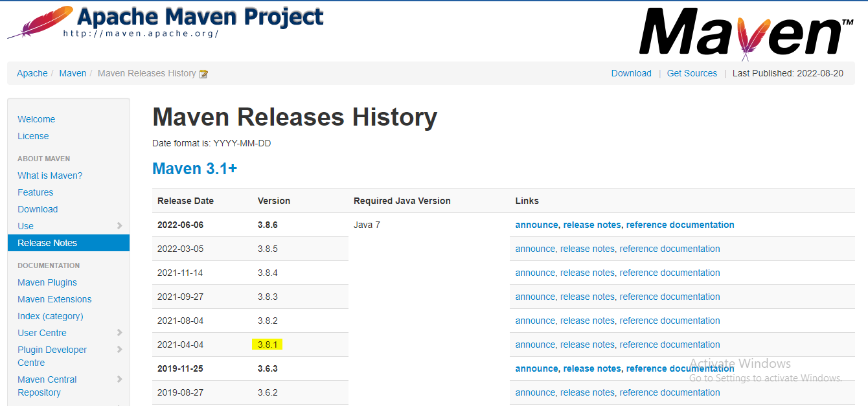This screenshot has height=406, width=868.
Task: Open announce link for version 3.8.2
Action: point(535,321)
